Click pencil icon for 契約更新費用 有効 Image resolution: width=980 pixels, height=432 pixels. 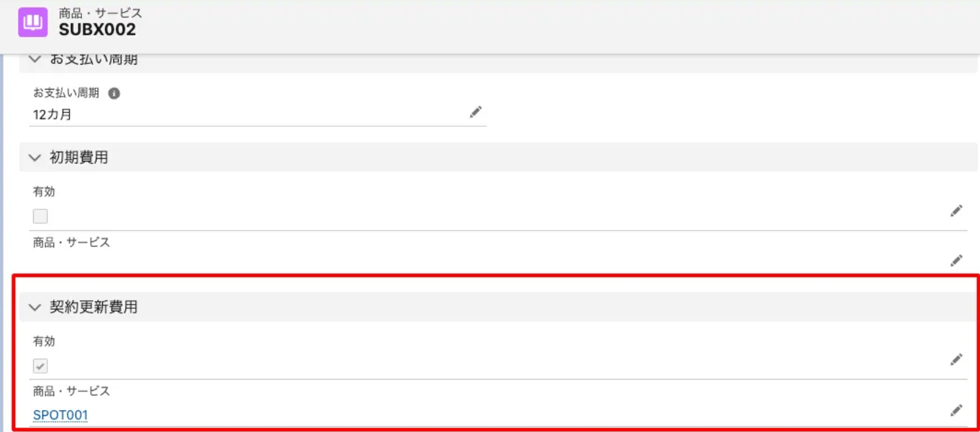[956, 360]
